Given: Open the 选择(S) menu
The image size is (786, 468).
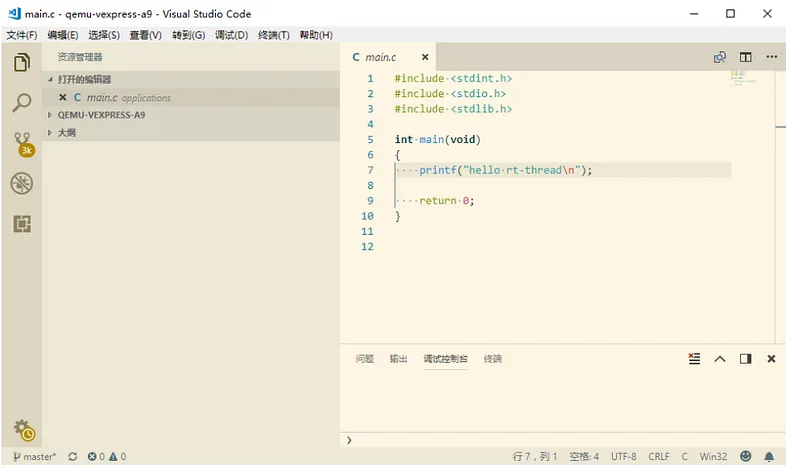Looking at the screenshot, I should (x=104, y=35).
